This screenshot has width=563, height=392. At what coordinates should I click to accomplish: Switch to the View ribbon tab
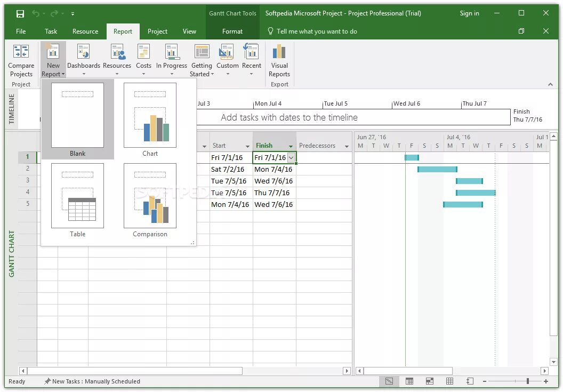tap(190, 31)
